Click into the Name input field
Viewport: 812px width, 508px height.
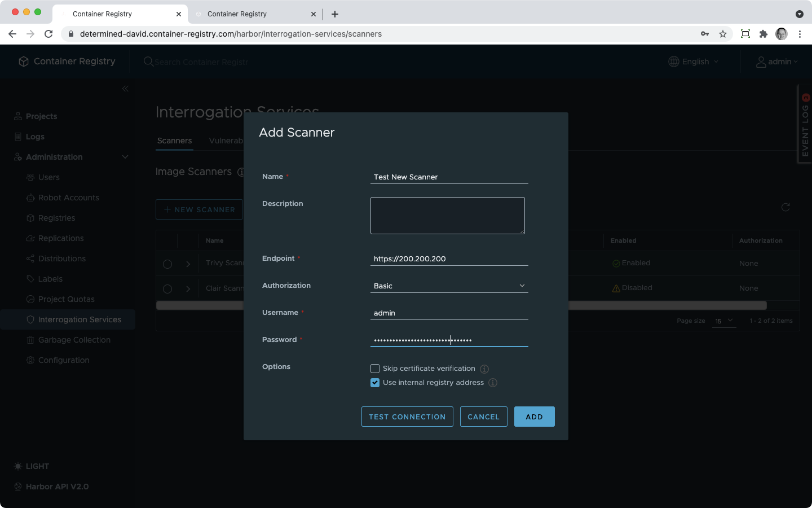coord(449,177)
